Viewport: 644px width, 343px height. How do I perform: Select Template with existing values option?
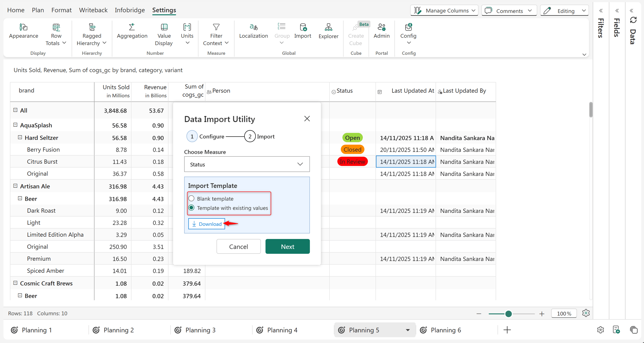coord(191,208)
